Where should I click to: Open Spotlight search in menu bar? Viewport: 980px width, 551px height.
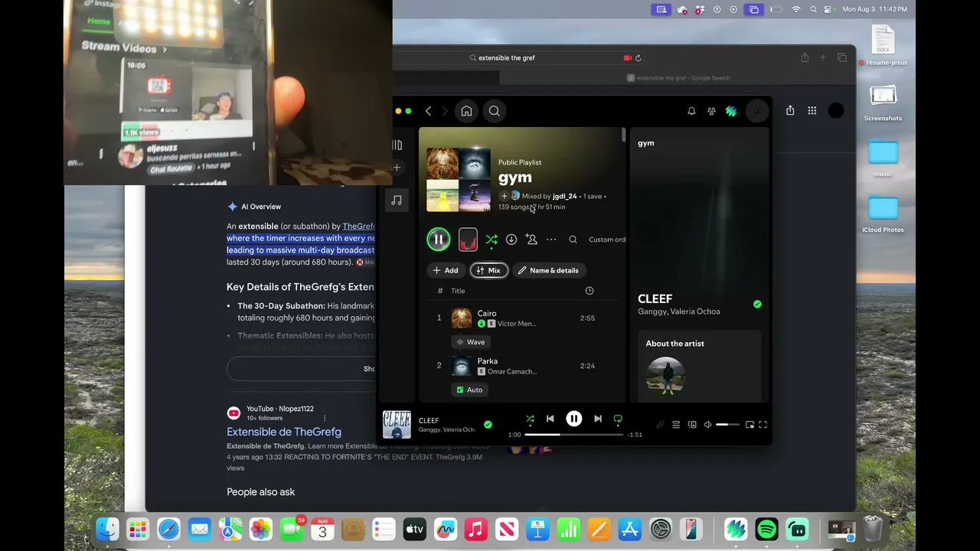pyautogui.click(x=813, y=9)
